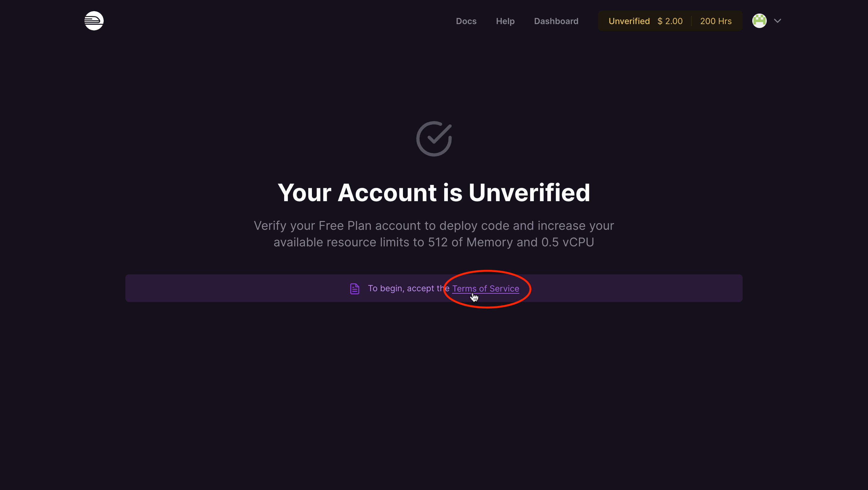Click the Unverified status label
The height and width of the screenshot is (490, 868).
tap(629, 20)
